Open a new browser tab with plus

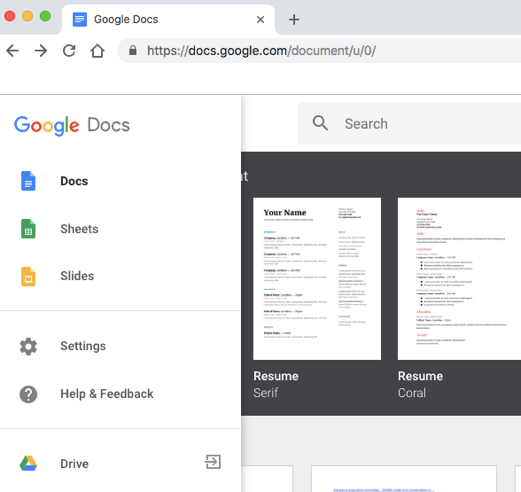pos(294,20)
